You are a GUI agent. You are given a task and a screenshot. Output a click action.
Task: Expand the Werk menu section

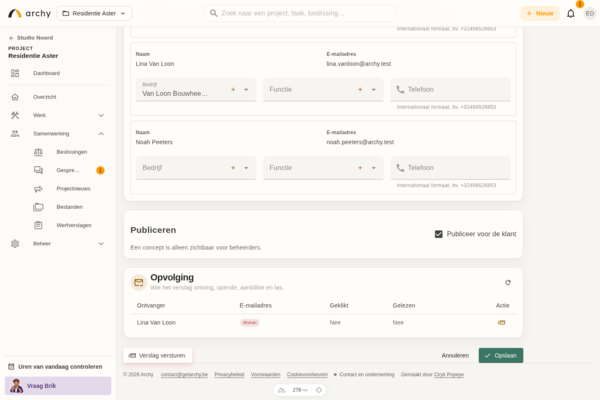click(101, 115)
